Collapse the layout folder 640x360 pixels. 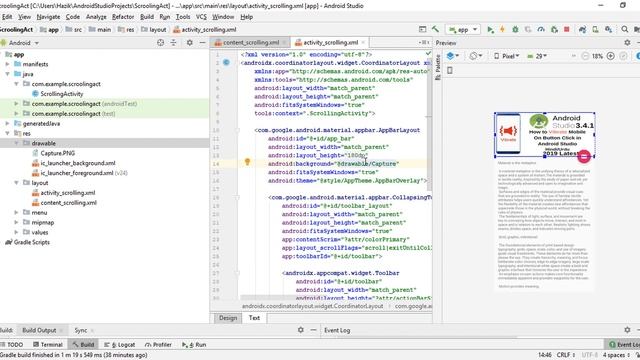16,183
